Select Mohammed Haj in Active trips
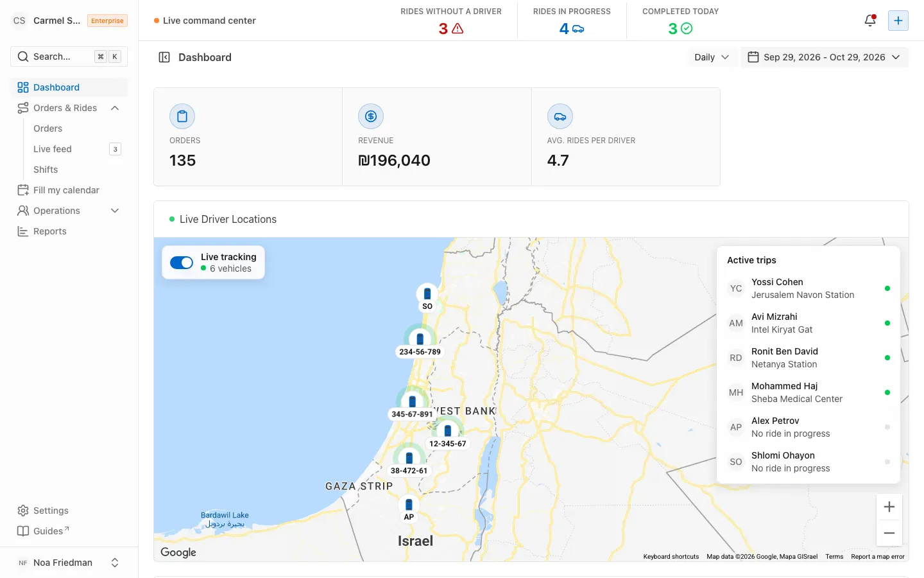This screenshot has height=578, width=924. click(809, 392)
